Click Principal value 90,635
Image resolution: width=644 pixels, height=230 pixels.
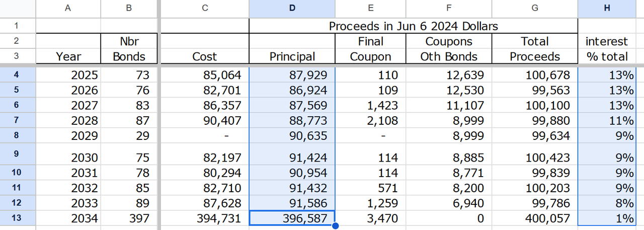(292, 136)
